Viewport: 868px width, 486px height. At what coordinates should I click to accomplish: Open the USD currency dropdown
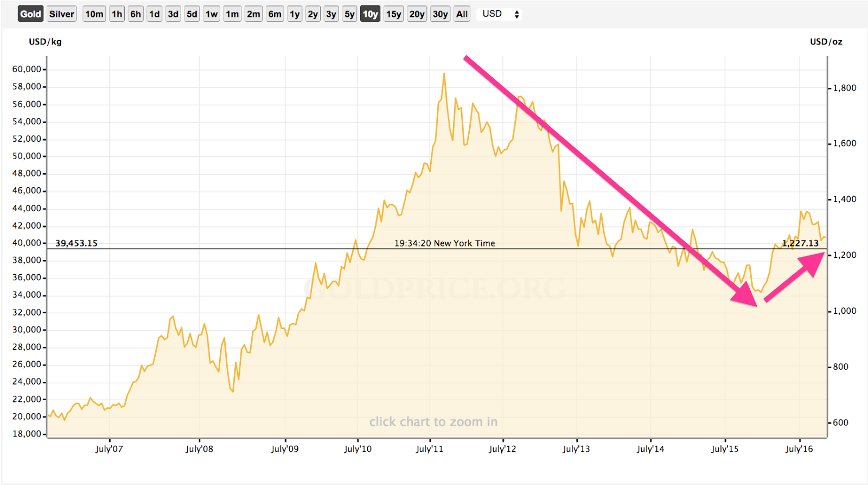pos(500,14)
